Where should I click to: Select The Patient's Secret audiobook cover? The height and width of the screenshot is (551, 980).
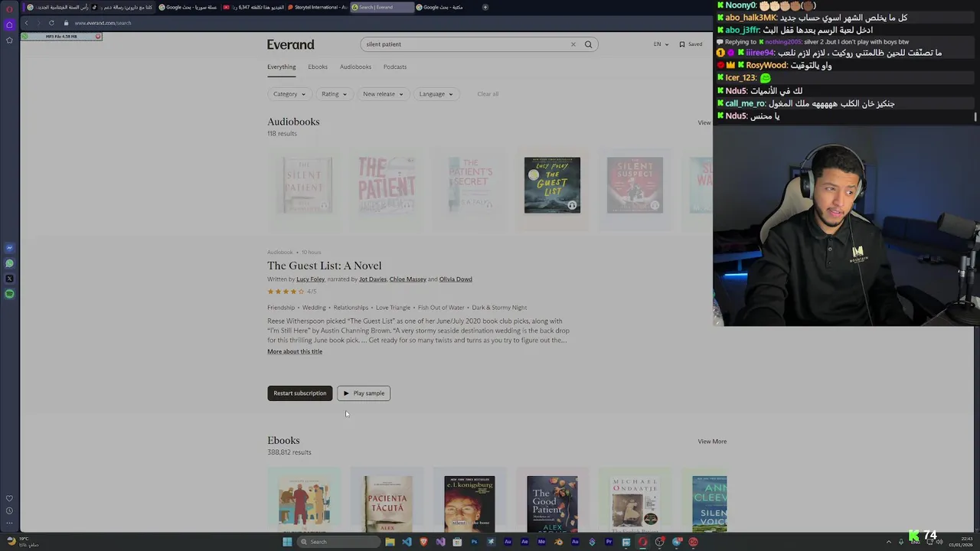click(x=469, y=185)
